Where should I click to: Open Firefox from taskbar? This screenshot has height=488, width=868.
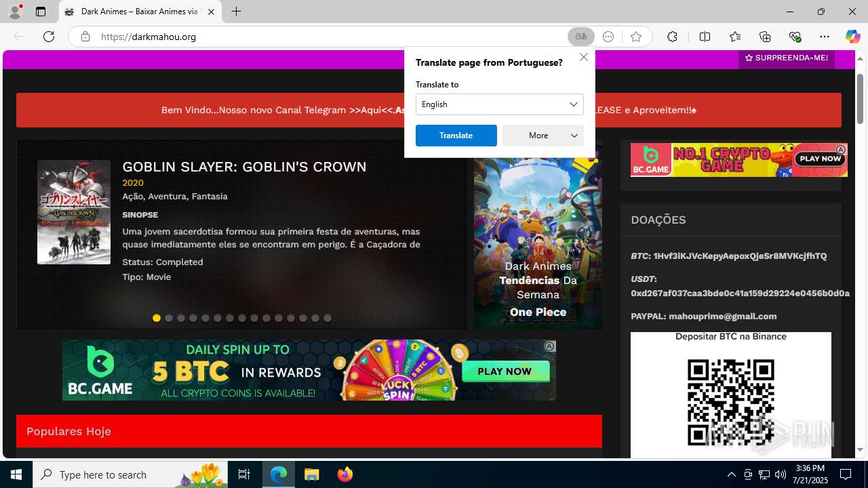pyautogui.click(x=344, y=474)
